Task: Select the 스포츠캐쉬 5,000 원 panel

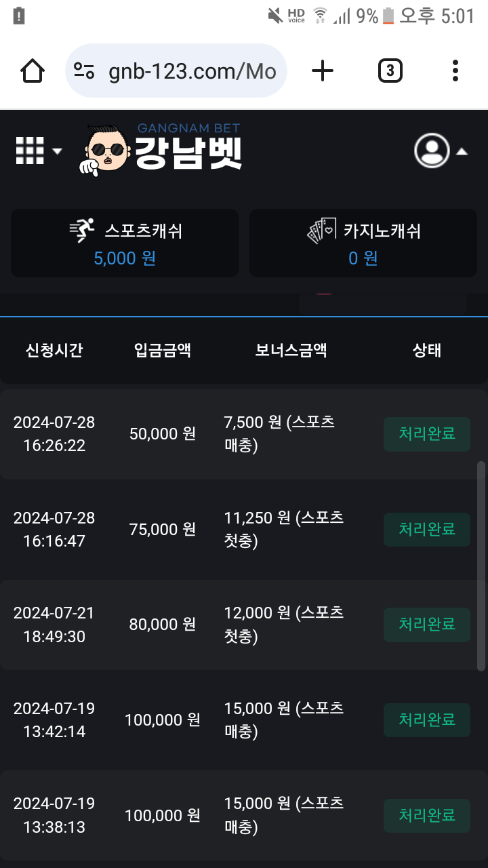Action: [125, 243]
